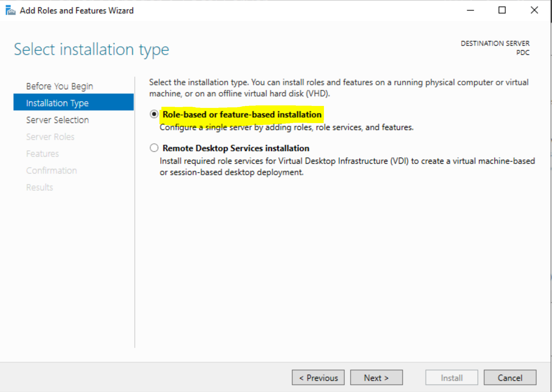Maximize the wizard window
Image resolution: width=552 pixels, height=392 pixels.
point(502,10)
